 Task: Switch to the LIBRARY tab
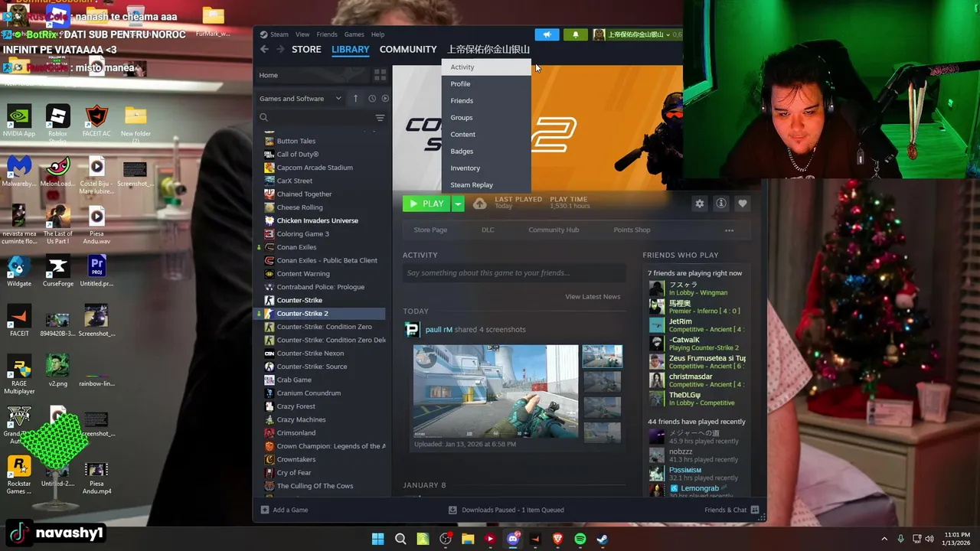pyautogui.click(x=351, y=49)
